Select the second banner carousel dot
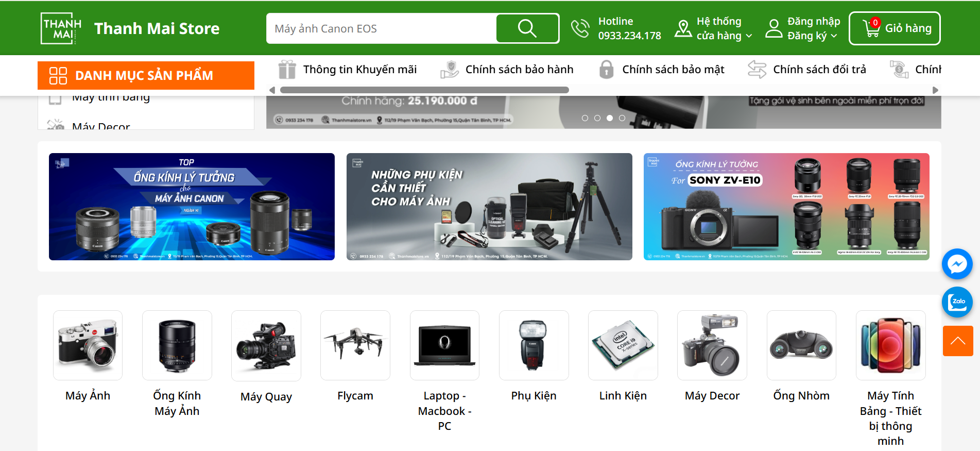This screenshot has height=451, width=980. (x=597, y=118)
